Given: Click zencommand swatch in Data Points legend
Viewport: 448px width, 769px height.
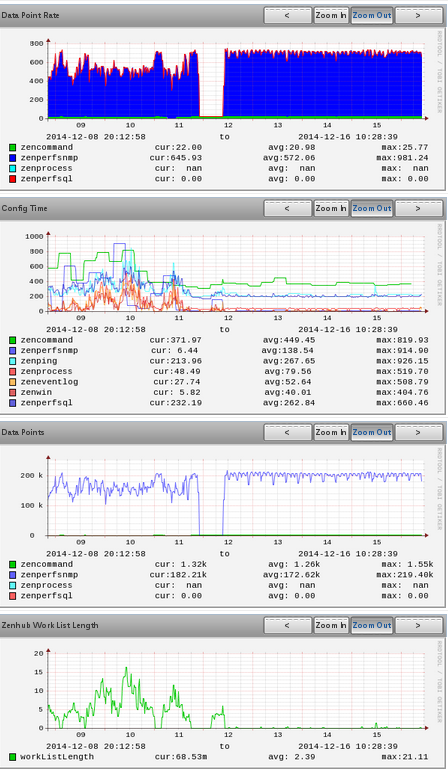Looking at the screenshot, I should (x=13, y=564).
